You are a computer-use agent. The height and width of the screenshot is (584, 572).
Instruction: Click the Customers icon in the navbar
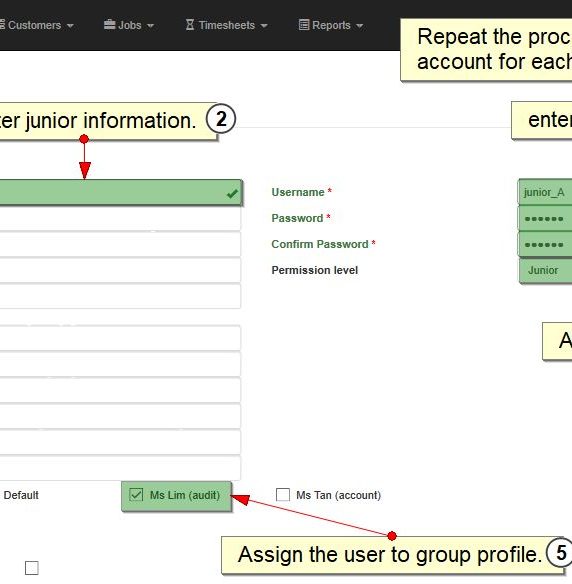pyautogui.click(x=2, y=25)
